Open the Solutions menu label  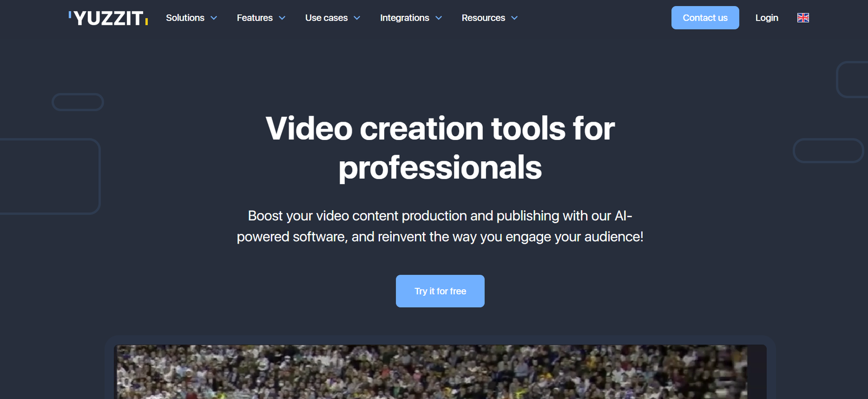pos(185,18)
